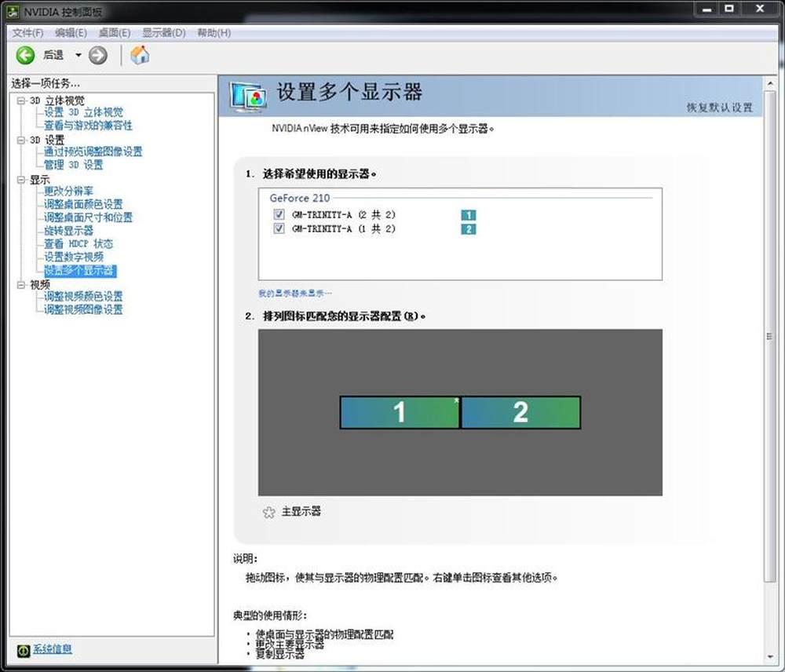Click the 我的显示器未显示 link

[295, 294]
